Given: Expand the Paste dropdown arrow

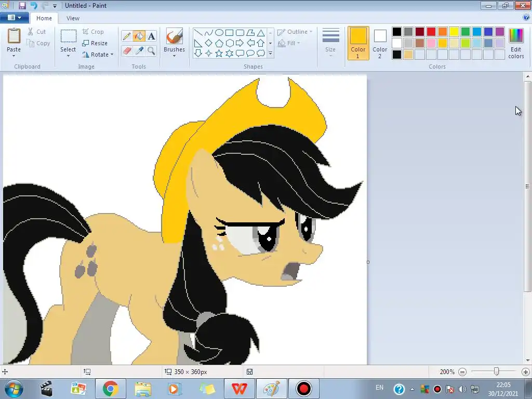Looking at the screenshot, I should click(x=14, y=56).
